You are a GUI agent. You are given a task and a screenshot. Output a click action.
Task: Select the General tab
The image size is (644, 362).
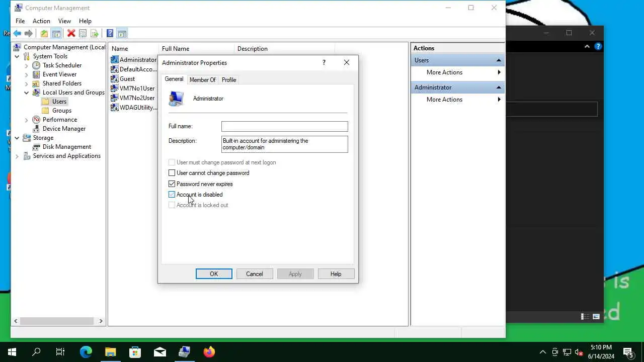pyautogui.click(x=174, y=79)
